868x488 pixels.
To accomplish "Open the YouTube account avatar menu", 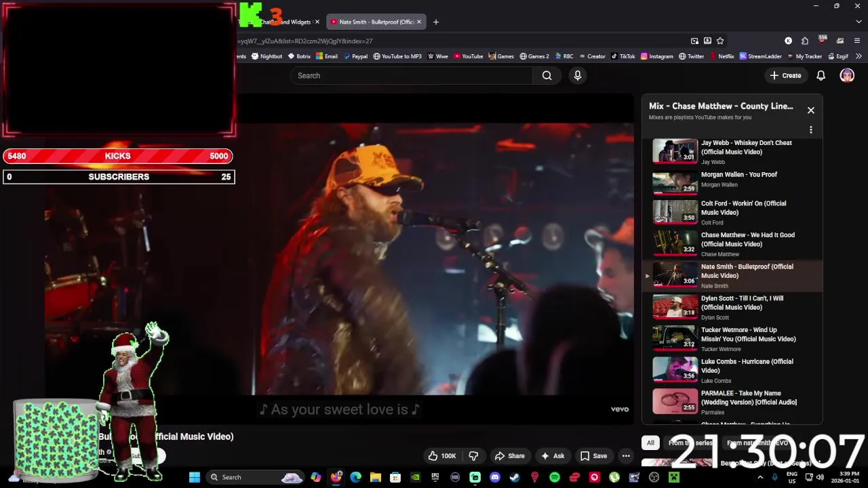I will tap(847, 75).
